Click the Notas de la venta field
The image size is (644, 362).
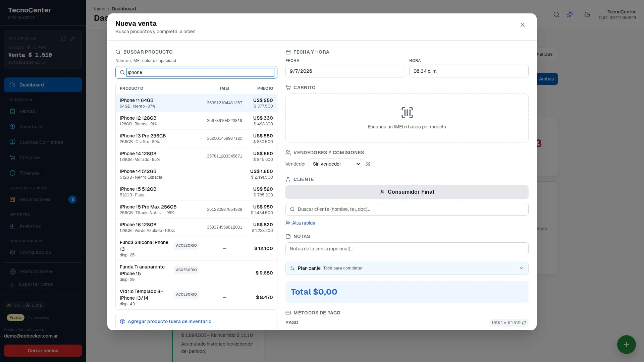coord(407,249)
